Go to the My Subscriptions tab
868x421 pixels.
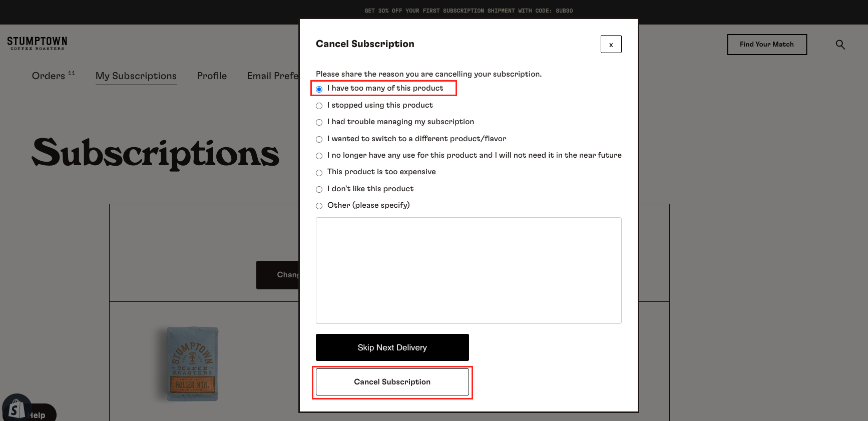[x=136, y=76]
